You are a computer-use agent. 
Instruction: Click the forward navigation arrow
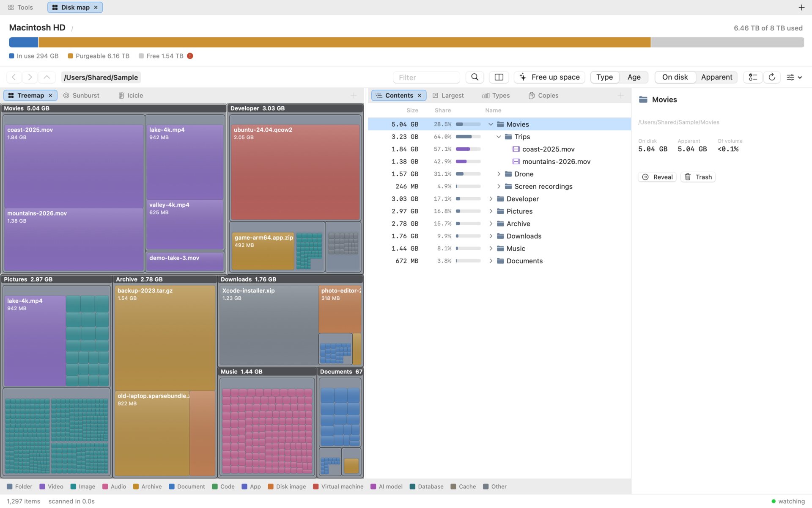pyautogui.click(x=30, y=77)
